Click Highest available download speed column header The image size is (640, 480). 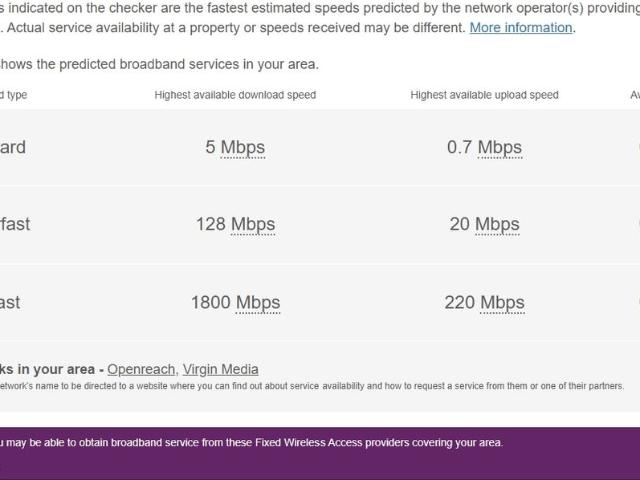235,95
